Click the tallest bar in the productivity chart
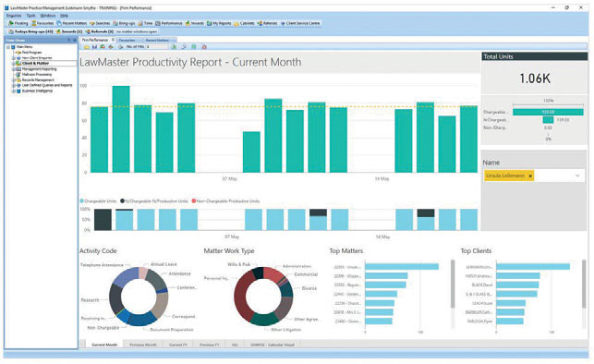This screenshot has width=594, height=364. (121, 129)
